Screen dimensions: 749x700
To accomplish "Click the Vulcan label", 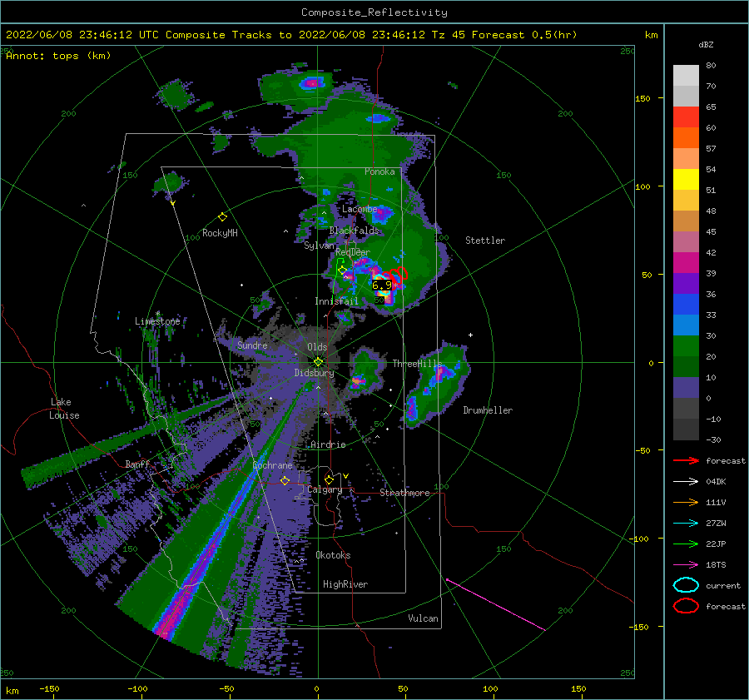I will 423,618.
